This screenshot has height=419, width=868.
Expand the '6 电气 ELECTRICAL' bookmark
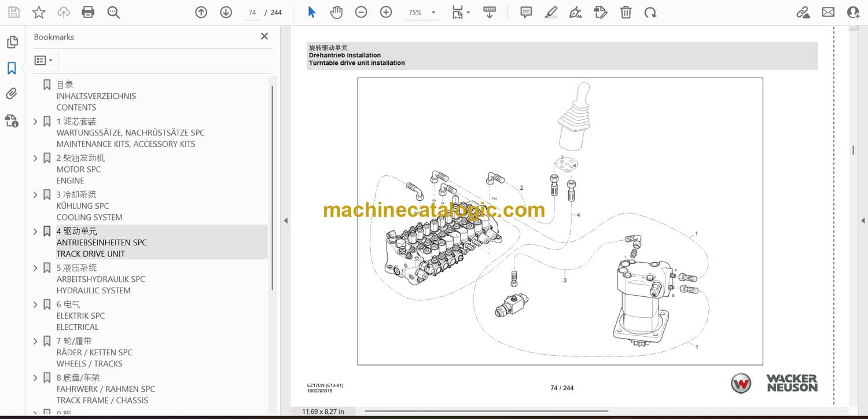coord(35,304)
